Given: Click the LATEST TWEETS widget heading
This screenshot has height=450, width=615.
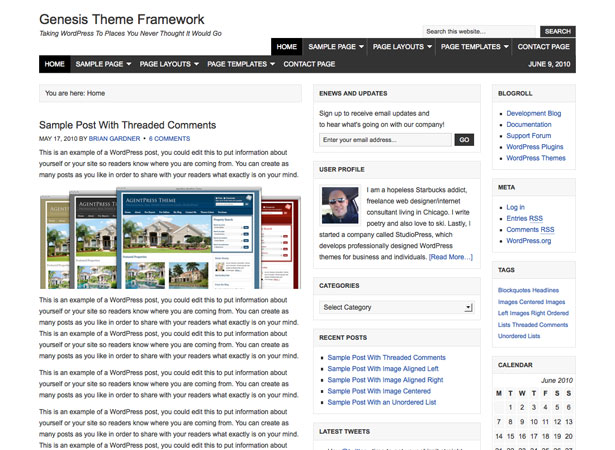Looking at the screenshot, I should tap(344, 432).
